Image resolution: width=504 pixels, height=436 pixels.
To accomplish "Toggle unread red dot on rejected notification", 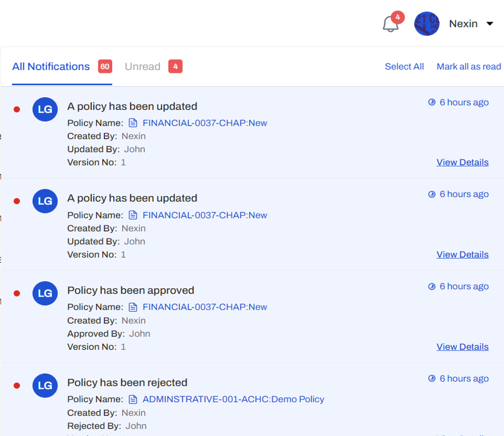I will point(17,385).
